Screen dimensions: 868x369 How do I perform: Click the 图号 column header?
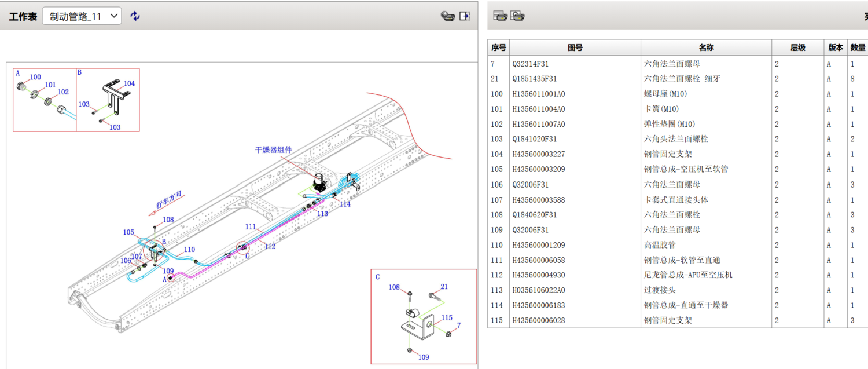pyautogui.click(x=575, y=48)
